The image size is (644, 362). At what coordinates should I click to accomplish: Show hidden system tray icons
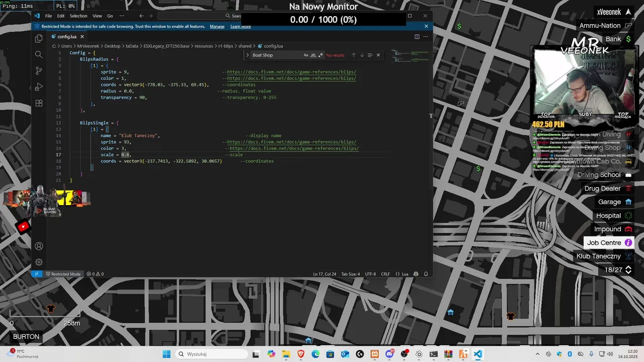click(x=537, y=354)
